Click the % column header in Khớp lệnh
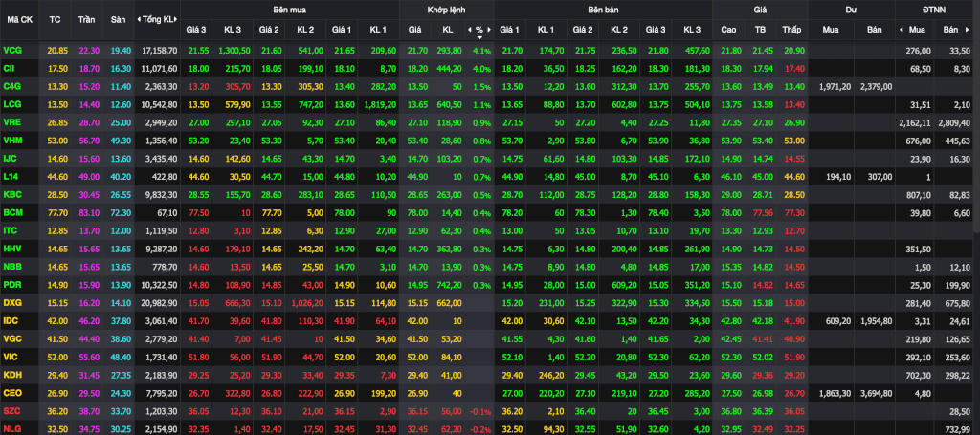The height and width of the screenshot is (435, 980). (x=479, y=30)
